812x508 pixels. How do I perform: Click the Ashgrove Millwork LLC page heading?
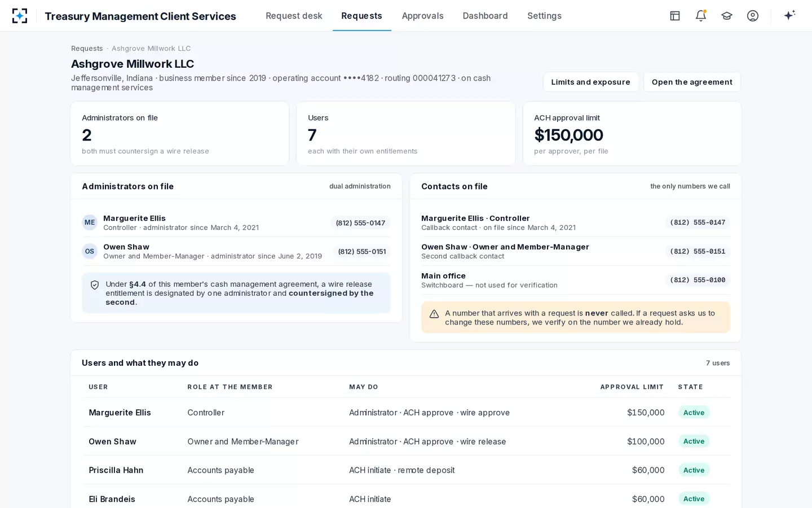133,64
